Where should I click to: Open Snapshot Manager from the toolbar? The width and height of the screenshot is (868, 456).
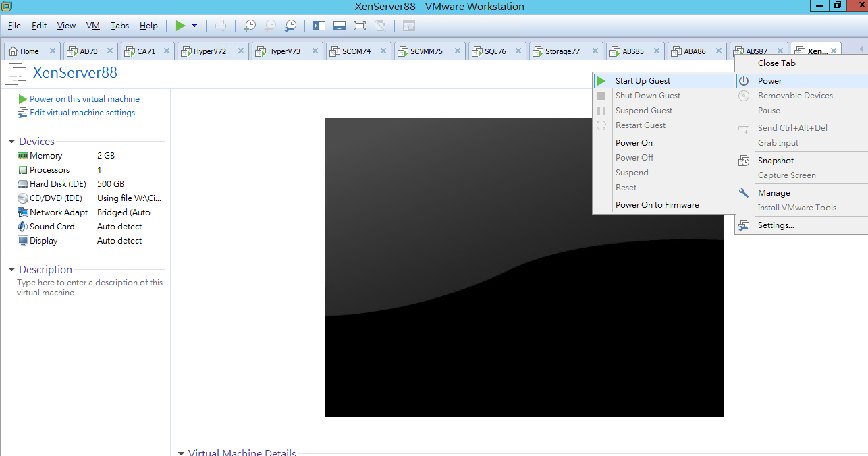(x=290, y=26)
